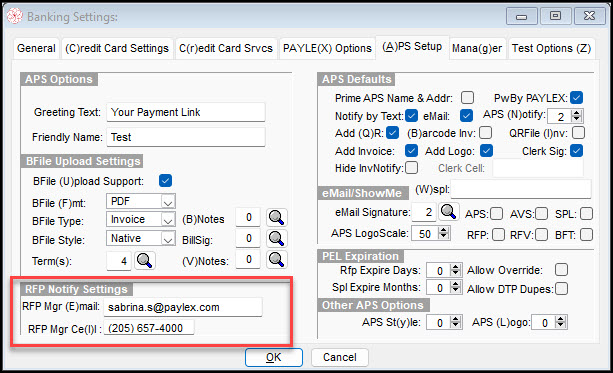Open lookup magnifier next to BillSig
Image resolution: width=613 pixels, height=373 pixels.
click(276, 239)
